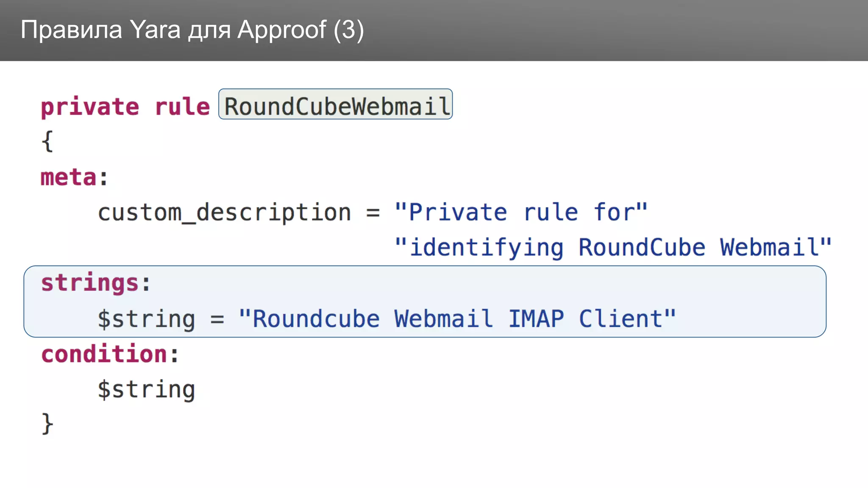Viewport: 868px width, 488px height.
Task: Click the string "Private rule for"
Action: (x=521, y=212)
